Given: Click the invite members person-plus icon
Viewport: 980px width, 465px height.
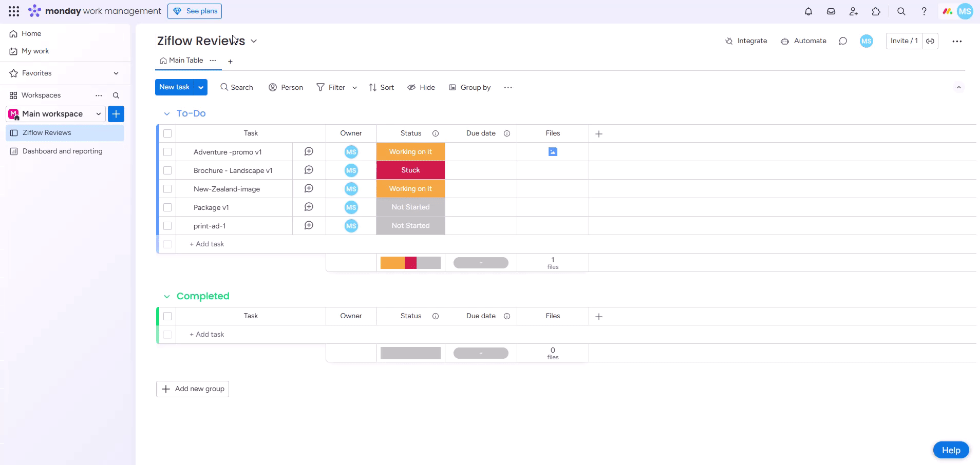Looking at the screenshot, I should tap(854, 11).
